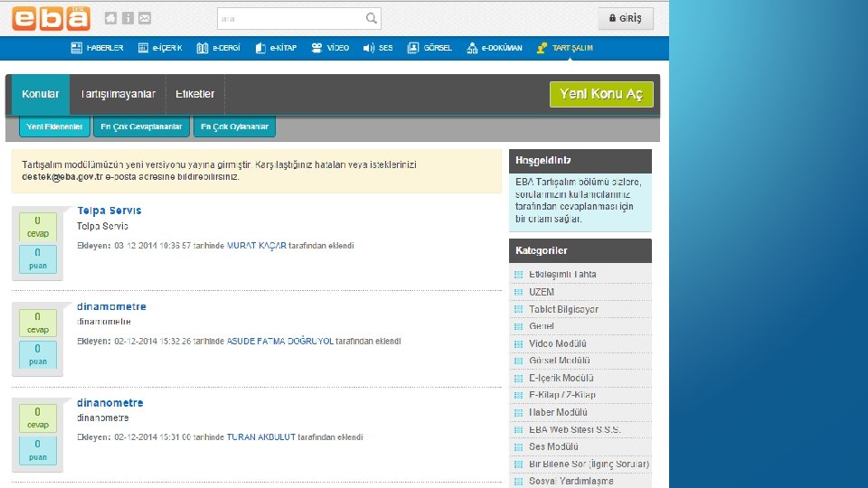Open the Görsel Modülü category
The height and width of the screenshot is (488, 868).
(559, 361)
